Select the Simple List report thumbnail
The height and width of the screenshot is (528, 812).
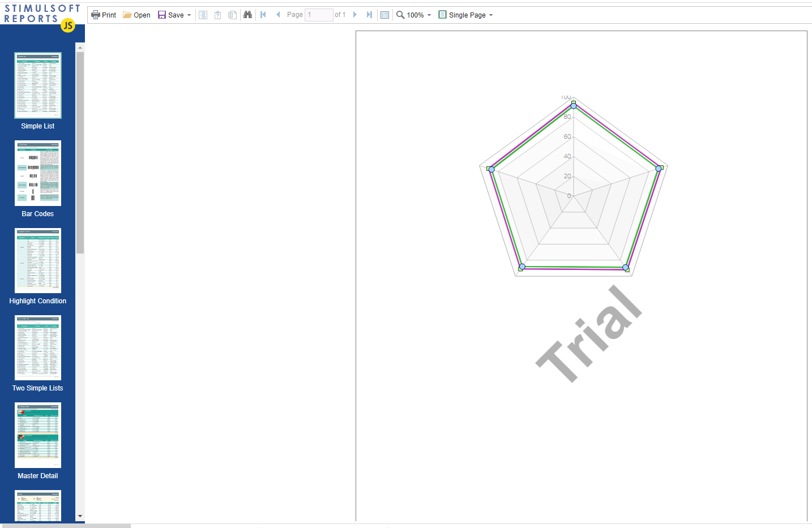click(38, 85)
